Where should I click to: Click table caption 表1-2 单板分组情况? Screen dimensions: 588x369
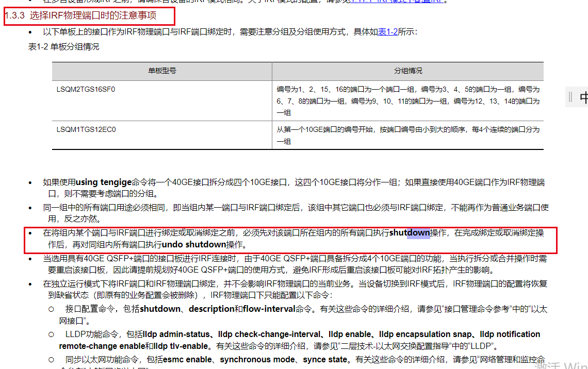coord(63,47)
